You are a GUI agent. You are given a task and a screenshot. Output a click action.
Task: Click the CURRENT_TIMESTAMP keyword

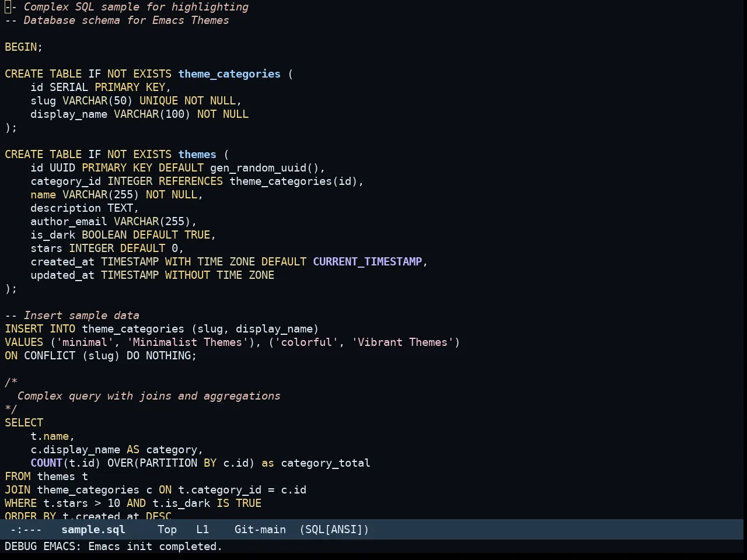click(368, 262)
